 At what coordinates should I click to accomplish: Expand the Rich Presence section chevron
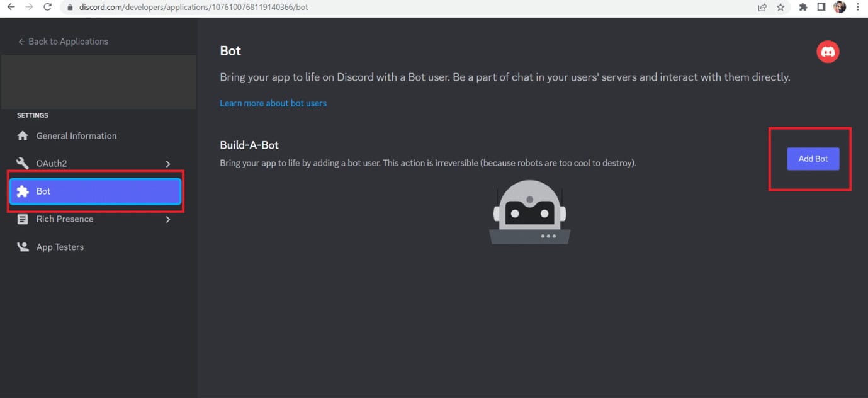[x=168, y=219]
